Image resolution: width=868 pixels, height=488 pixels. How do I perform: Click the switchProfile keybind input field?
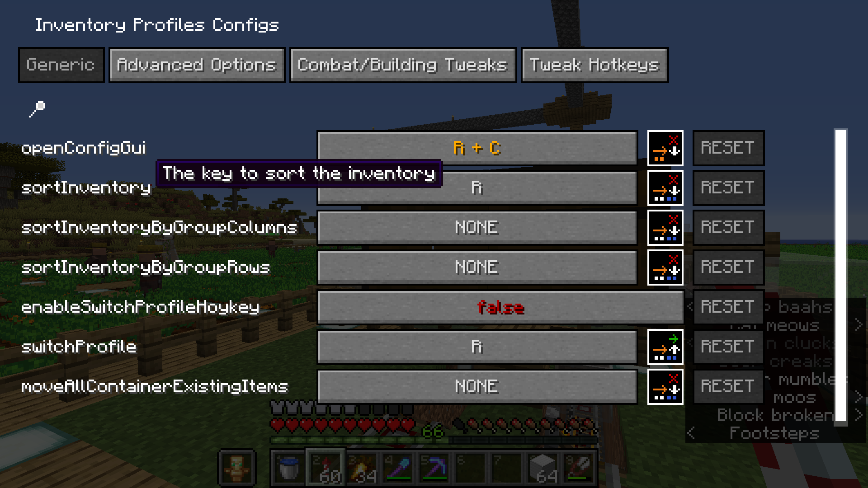[477, 346]
